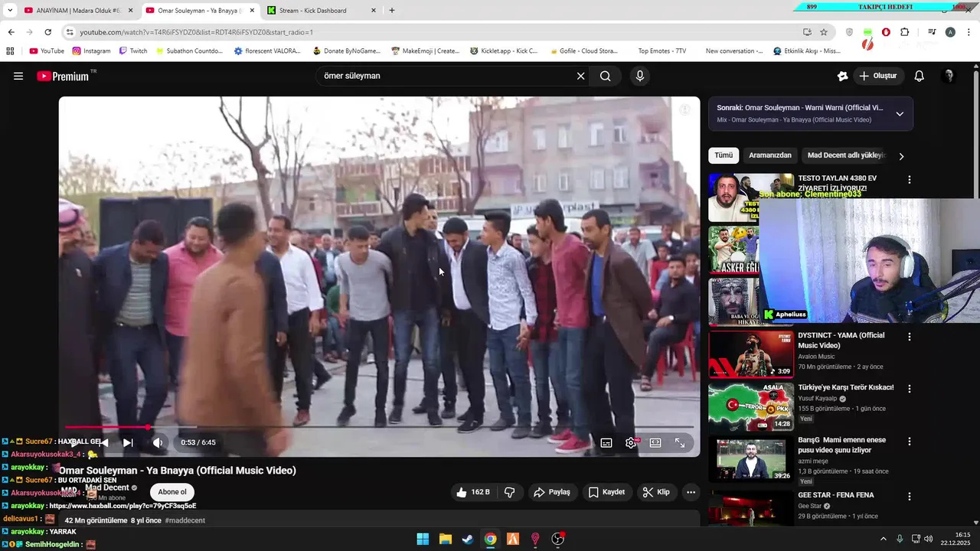Select the Tümü filter chip
This screenshot has height=551, width=980.
pos(724,155)
